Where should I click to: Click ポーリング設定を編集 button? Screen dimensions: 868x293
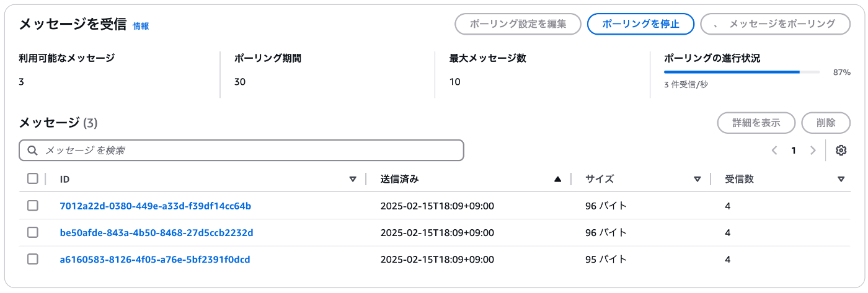[x=518, y=24]
